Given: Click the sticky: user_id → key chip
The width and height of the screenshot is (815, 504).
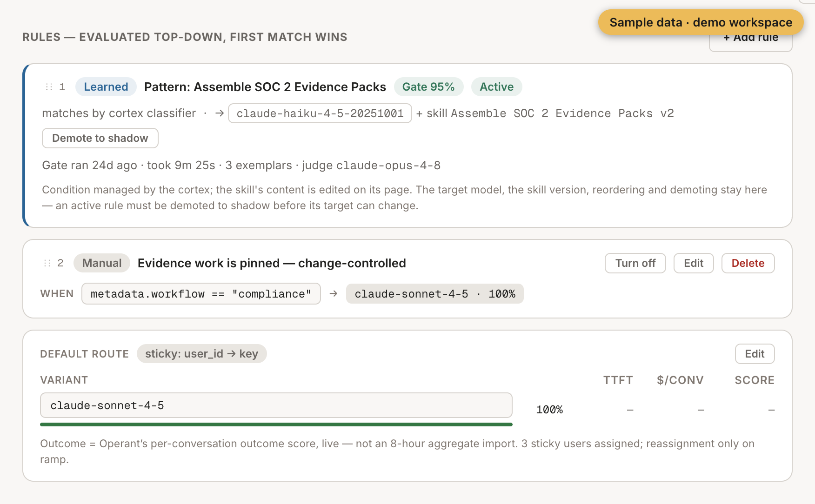Looking at the screenshot, I should pyautogui.click(x=201, y=354).
